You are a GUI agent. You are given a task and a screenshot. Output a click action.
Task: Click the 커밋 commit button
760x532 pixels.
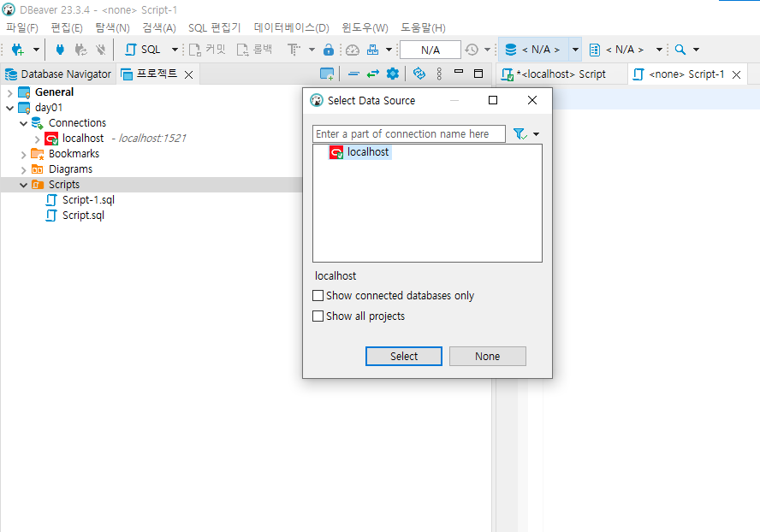(207, 50)
